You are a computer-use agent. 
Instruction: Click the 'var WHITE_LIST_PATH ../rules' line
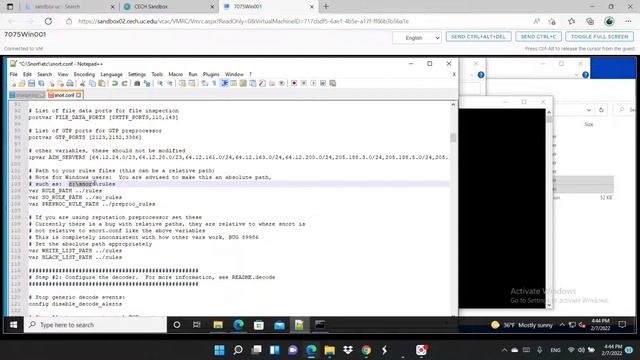(x=75, y=251)
